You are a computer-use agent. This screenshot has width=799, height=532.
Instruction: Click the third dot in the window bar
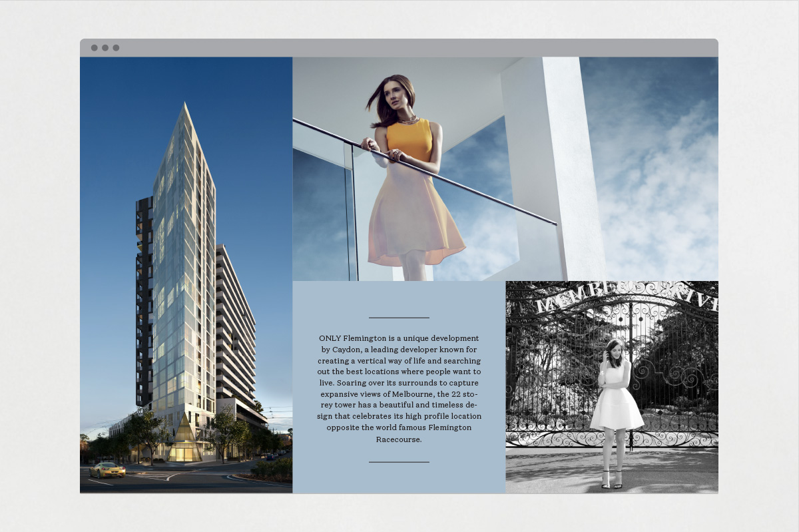tap(116, 48)
